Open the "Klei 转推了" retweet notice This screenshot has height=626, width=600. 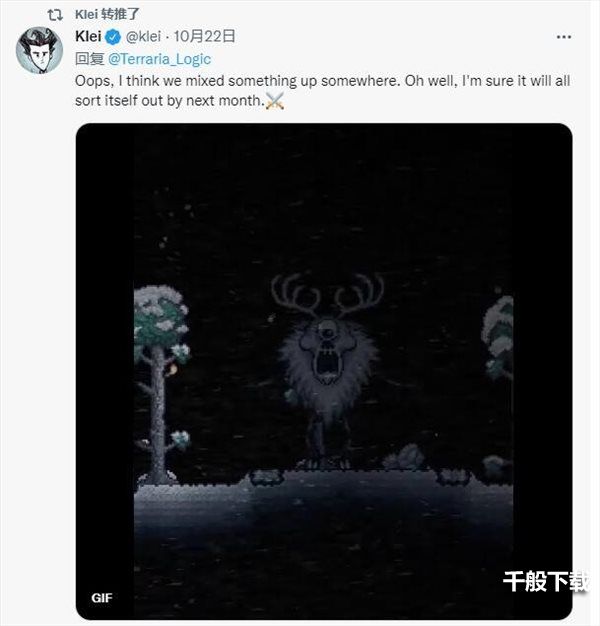pos(106,14)
